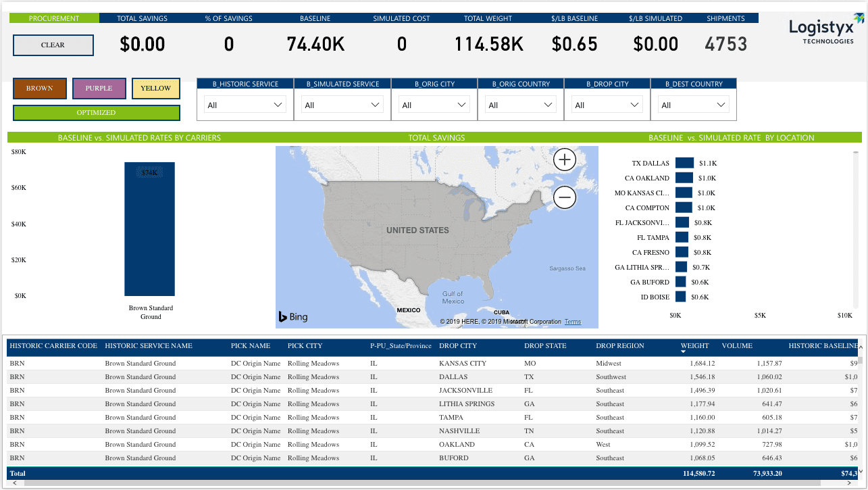This screenshot has height=490, width=868.
Task: Click the CLEAR button
Action: point(53,45)
